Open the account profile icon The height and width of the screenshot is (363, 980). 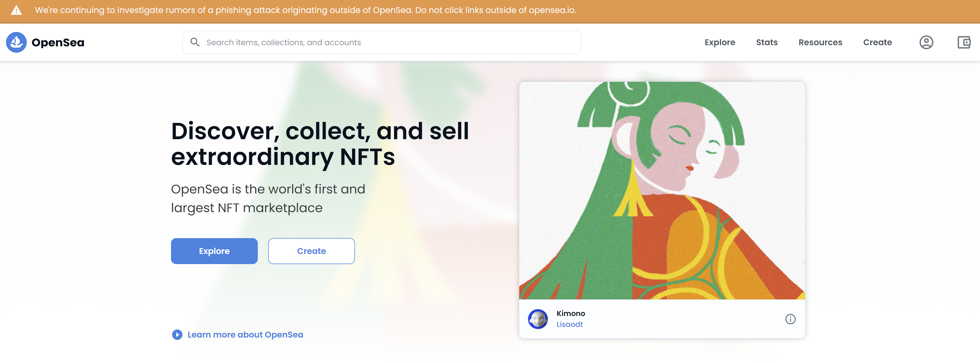click(926, 42)
